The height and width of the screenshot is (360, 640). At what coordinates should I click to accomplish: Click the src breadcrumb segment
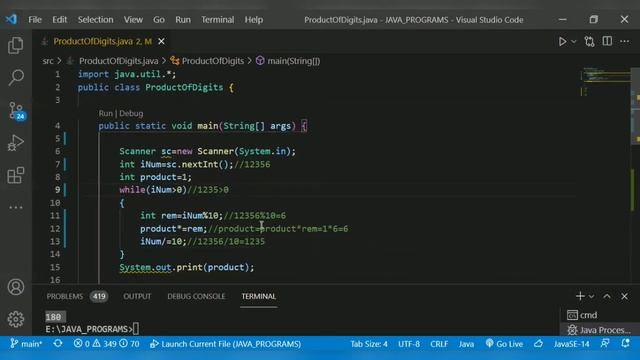tap(48, 61)
